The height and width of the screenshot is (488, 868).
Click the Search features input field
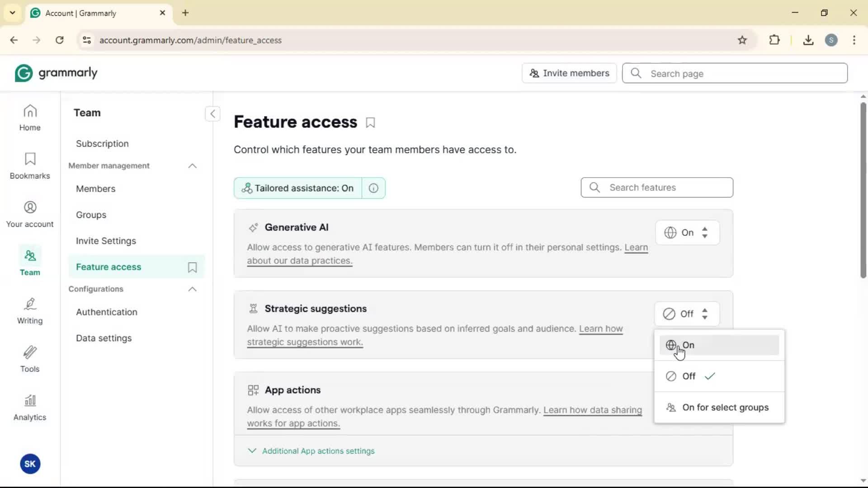(657, 188)
